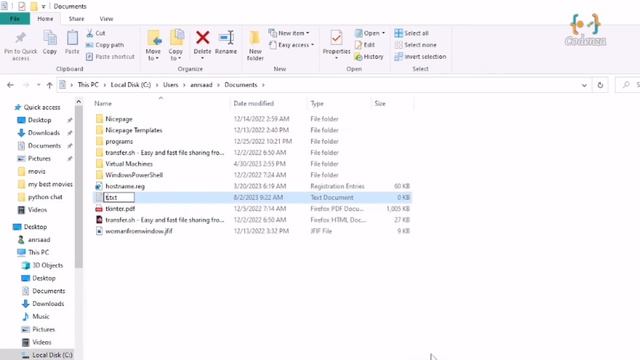Switch to the View ribbon tab

pyautogui.click(x=106, y=19)
